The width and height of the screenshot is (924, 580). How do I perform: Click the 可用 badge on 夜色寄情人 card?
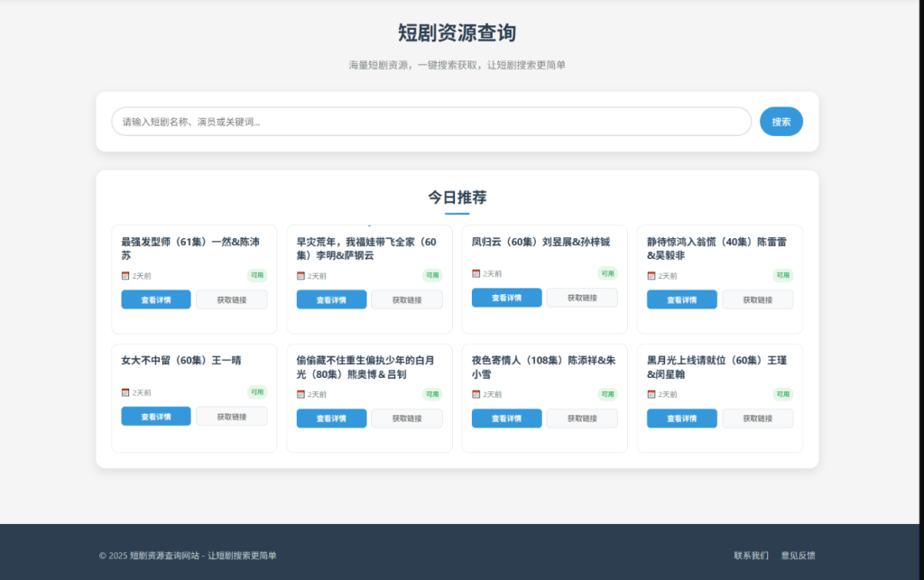[606, 392]
